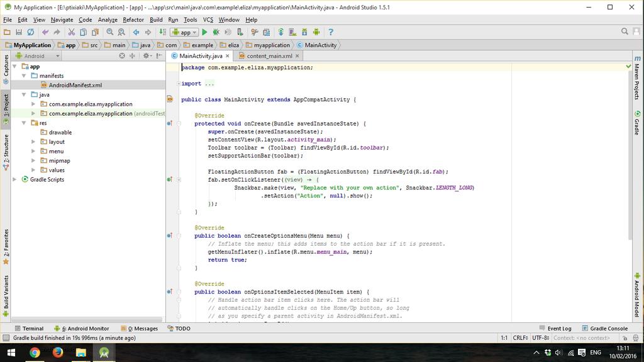Make project using the green down-arrow icon
Viewport: 644px width, 362px height.
tap(163, 32)
